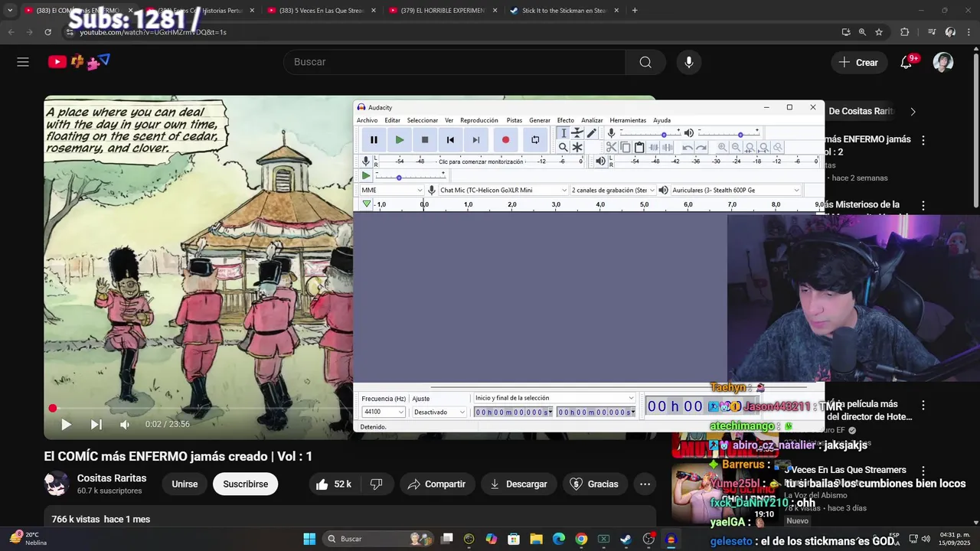This screenshot has height=551, width=980.
Task: Click the recording meter microphone icon
Action: coord(366,161)
